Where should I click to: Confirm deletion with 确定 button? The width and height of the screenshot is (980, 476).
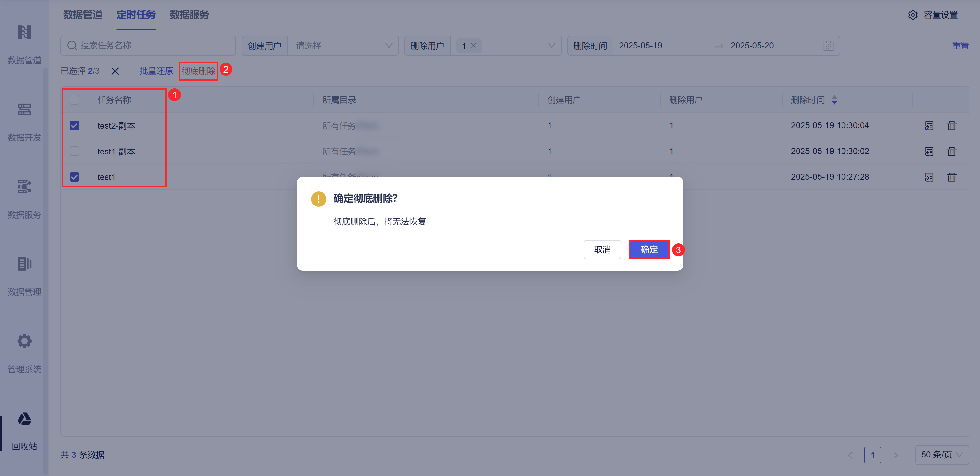[x=649, y=249]
